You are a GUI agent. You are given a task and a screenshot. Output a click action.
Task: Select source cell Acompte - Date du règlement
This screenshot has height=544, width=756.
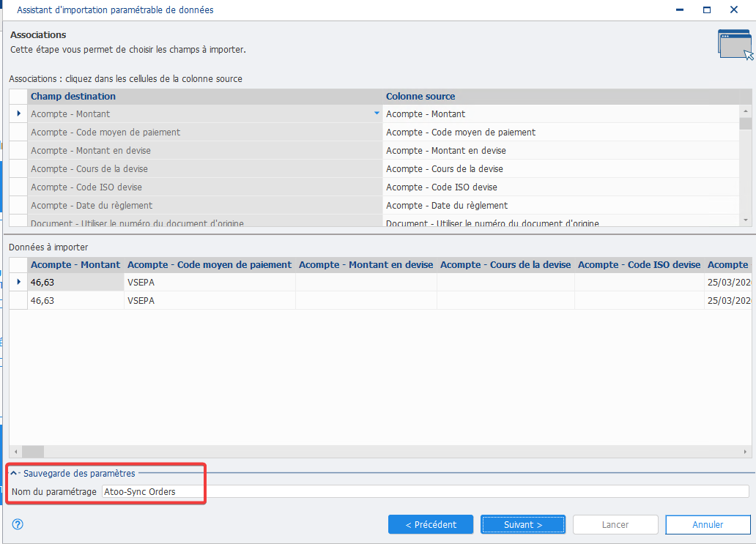pos(560,205)
